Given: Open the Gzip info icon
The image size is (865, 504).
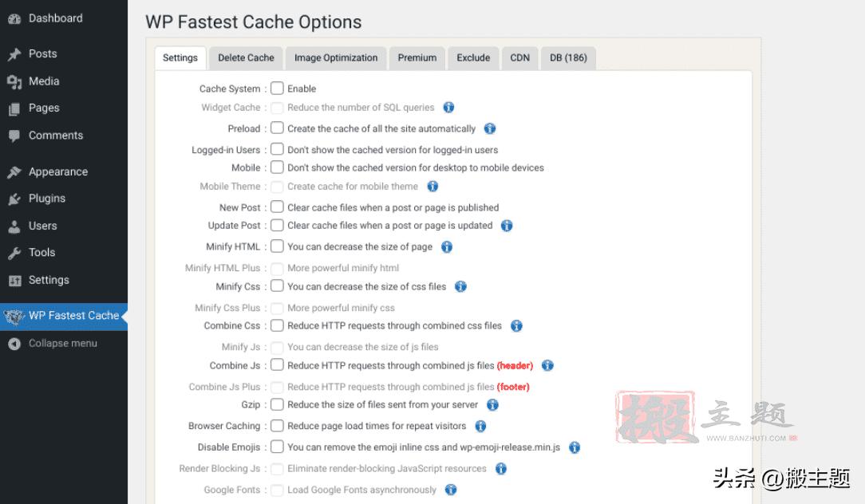Looking at the screenshot, I should [x=492, y=405].
